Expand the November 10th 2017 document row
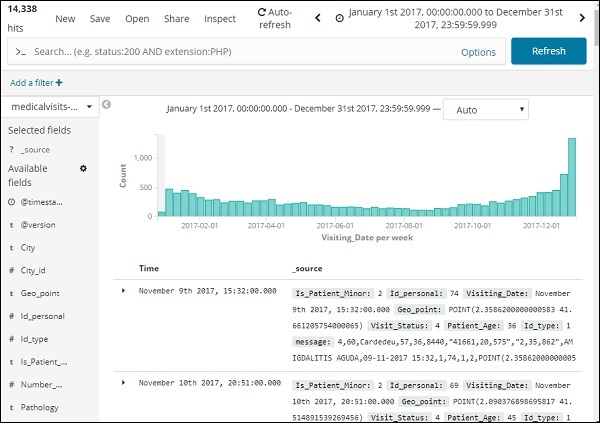 pyautogui.click(x=123, y=382)
